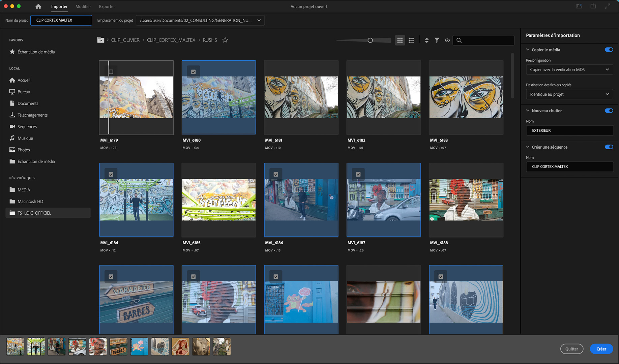Open the Préconfiguration dropdown
The image size is (619, 364).
pyautogui.click(x=569, y=69)
